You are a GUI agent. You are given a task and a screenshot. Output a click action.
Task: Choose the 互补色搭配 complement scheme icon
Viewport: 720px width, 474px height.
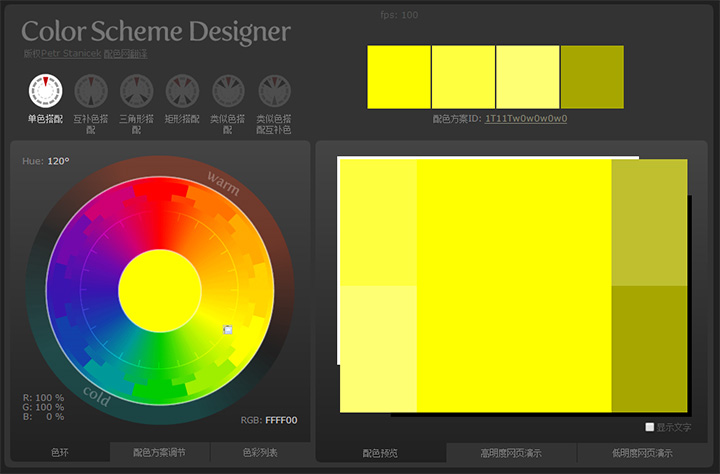click(91, 91)
